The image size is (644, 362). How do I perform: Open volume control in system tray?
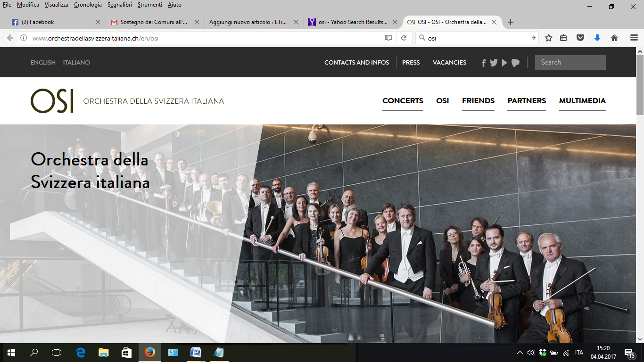pyautogui.click(x=531, y=353)
